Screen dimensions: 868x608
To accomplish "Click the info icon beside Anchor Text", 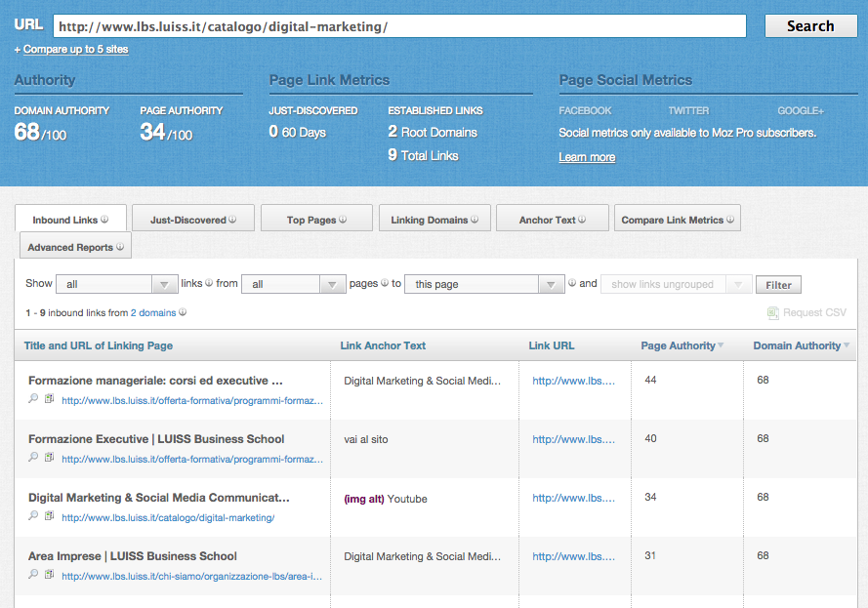I will coord(582,219).
